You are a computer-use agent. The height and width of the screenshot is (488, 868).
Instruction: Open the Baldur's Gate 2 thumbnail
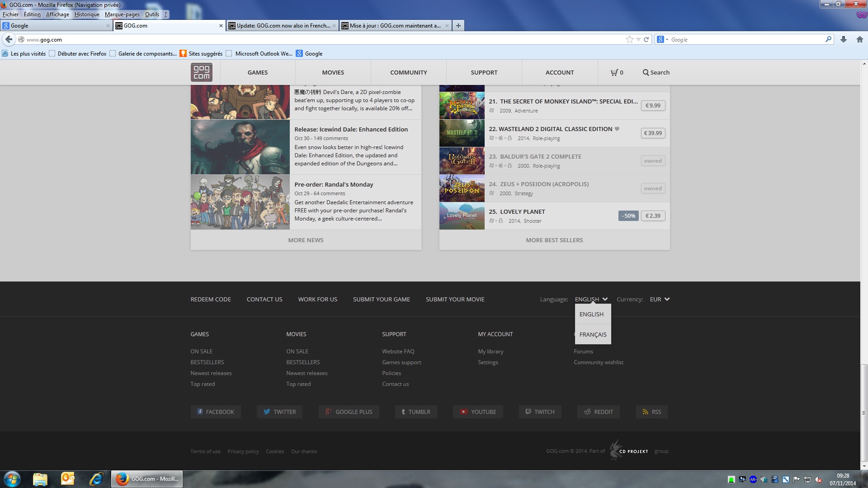tap(462, 161)
